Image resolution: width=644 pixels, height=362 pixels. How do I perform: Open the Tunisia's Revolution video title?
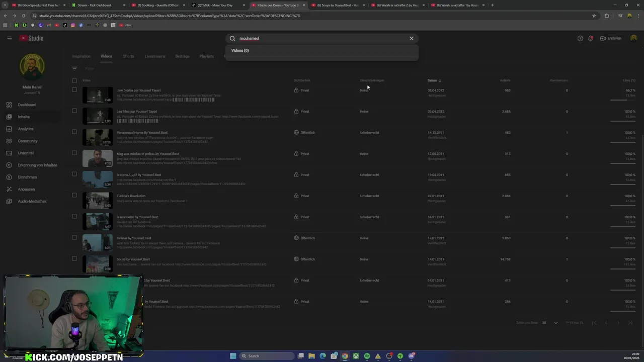tap(131, 196)
